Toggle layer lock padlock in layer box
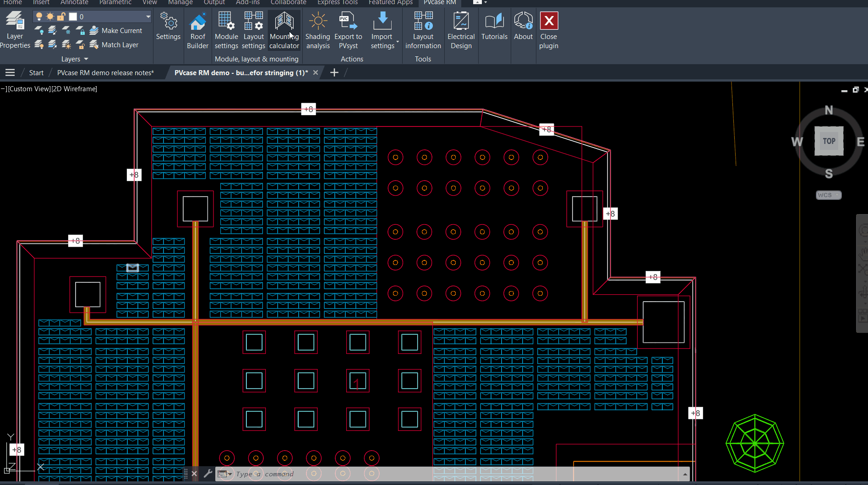The height and width of the screenshot is (485, 868). click(x=61, y=17)
